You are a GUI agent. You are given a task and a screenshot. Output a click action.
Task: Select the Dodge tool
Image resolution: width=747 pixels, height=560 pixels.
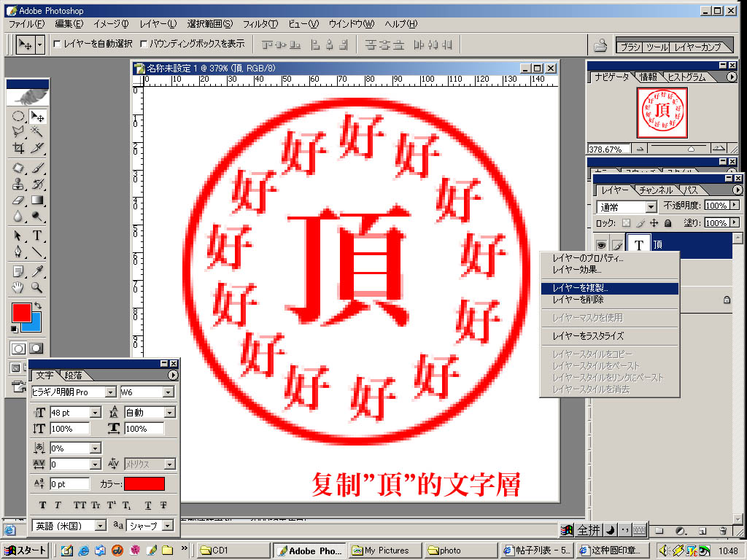tap(37, 217)
